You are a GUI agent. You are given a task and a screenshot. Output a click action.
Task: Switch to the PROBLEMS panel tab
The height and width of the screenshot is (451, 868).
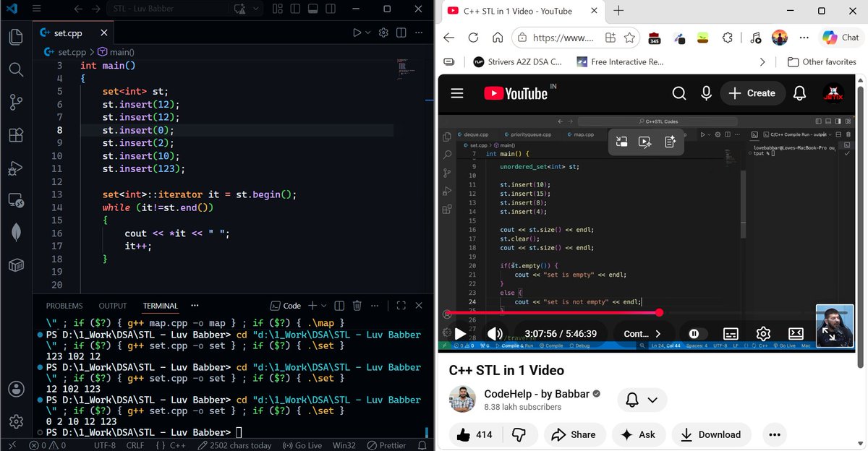(64, 306)
